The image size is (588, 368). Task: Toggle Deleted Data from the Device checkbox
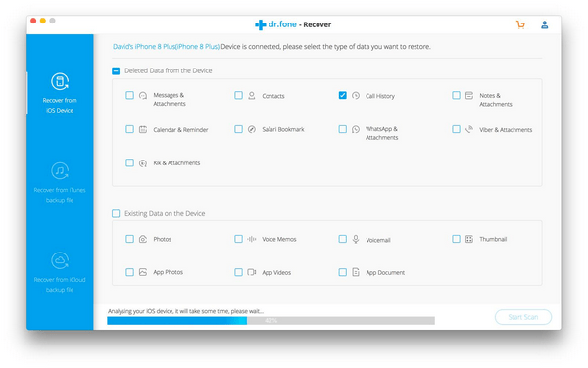116,70
